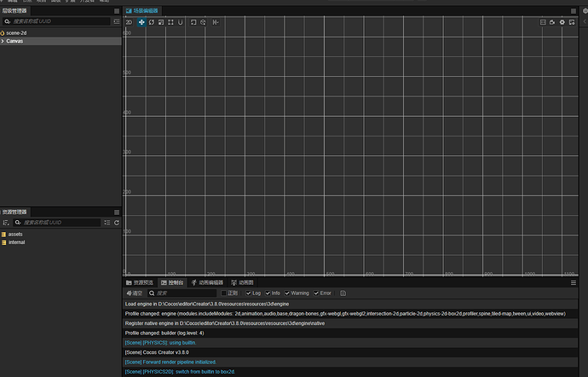Uncheck the Error filter checkbox

tap(316, 293)
